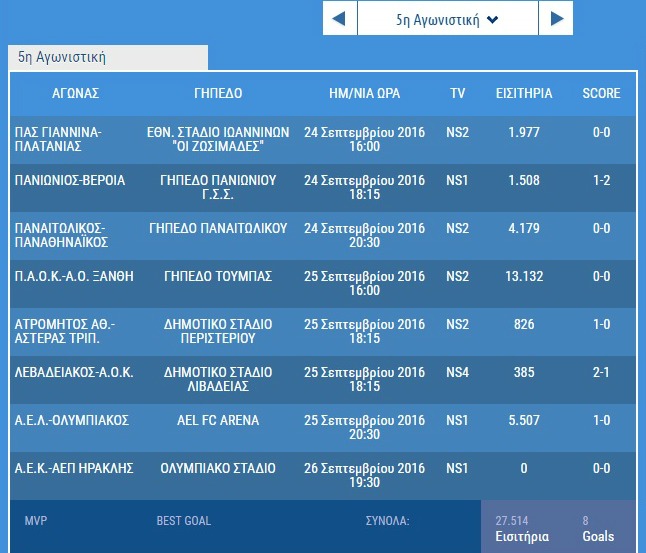This screenshot has height=553, width=646.
Task: Open the Α.Ε.Λ.-ΟΛΥΜΠΙΑΚΟΣ match
Action: pos(72,421)
